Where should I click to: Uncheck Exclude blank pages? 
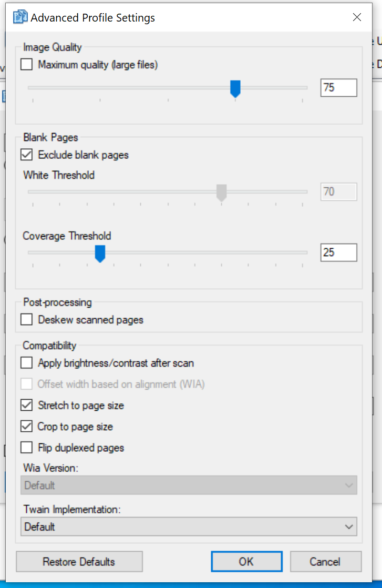(27, 155)
